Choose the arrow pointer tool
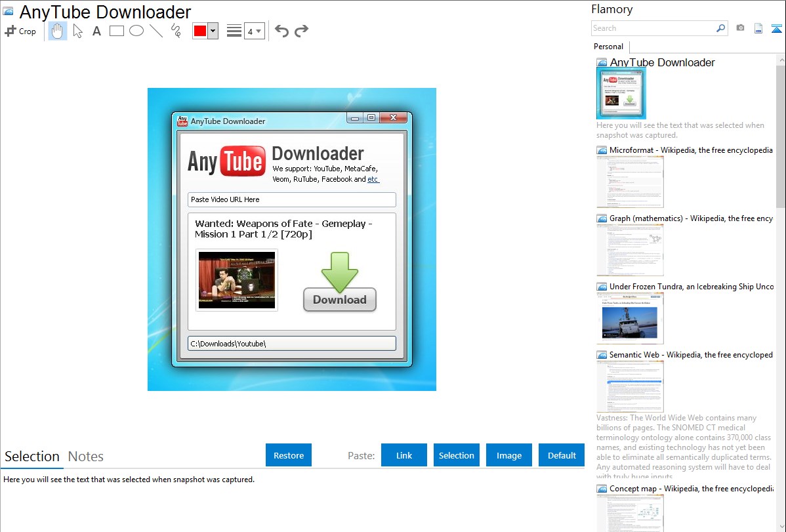 (77, 31)
